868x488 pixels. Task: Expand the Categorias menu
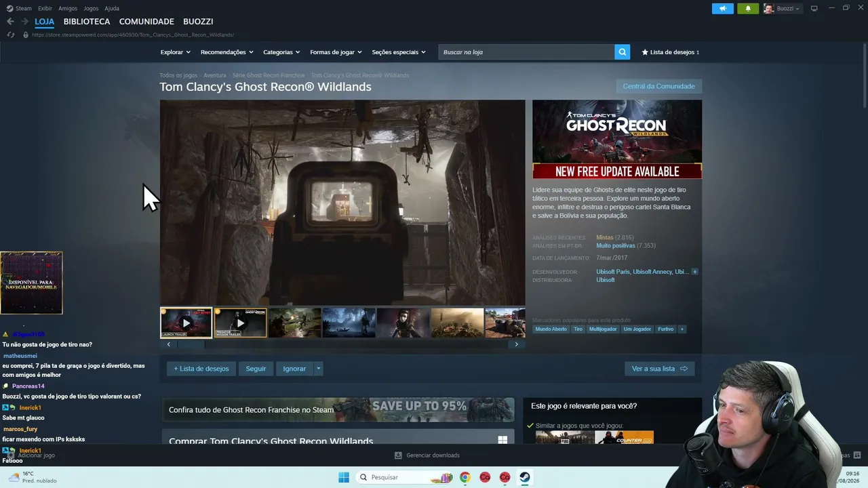(x=281, y=52)
